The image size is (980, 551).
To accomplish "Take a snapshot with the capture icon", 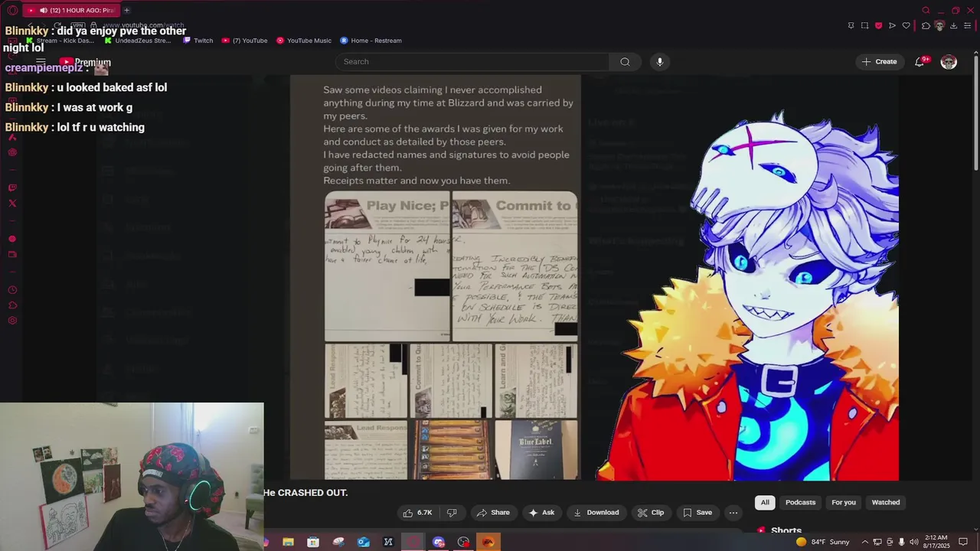I will pyautogui.click(x=864, y=25).
